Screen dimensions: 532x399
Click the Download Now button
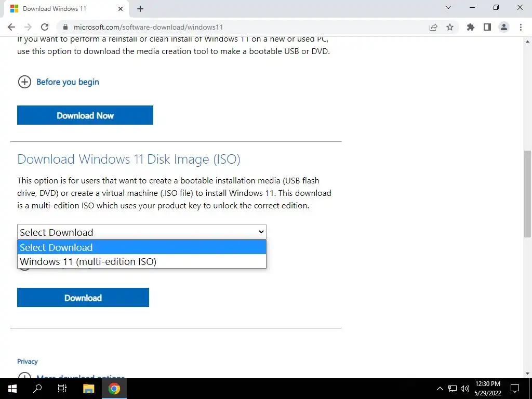(x=85, y=115)
